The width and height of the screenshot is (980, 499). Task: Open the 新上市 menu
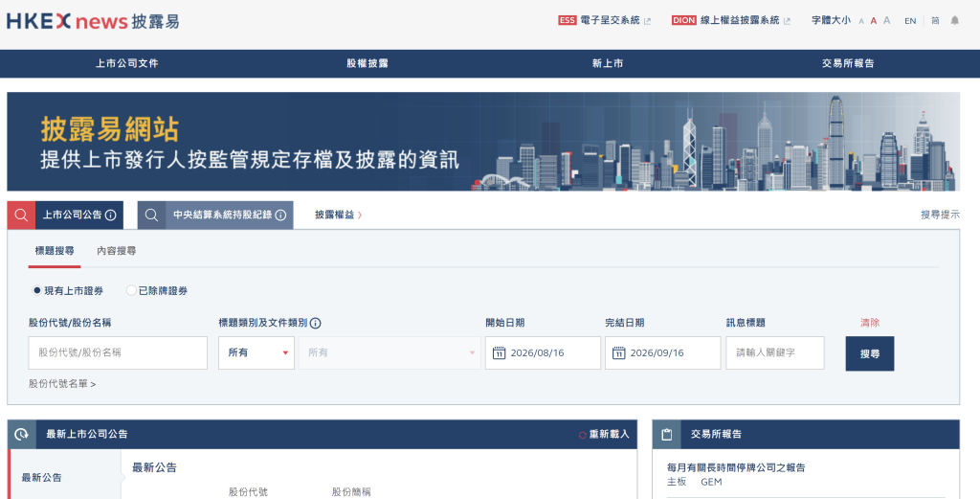point(608,63)
